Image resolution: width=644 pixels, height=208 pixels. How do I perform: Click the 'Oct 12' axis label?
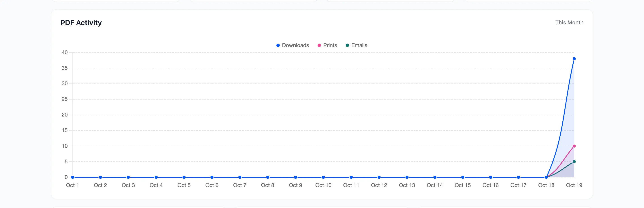point(379,185)
